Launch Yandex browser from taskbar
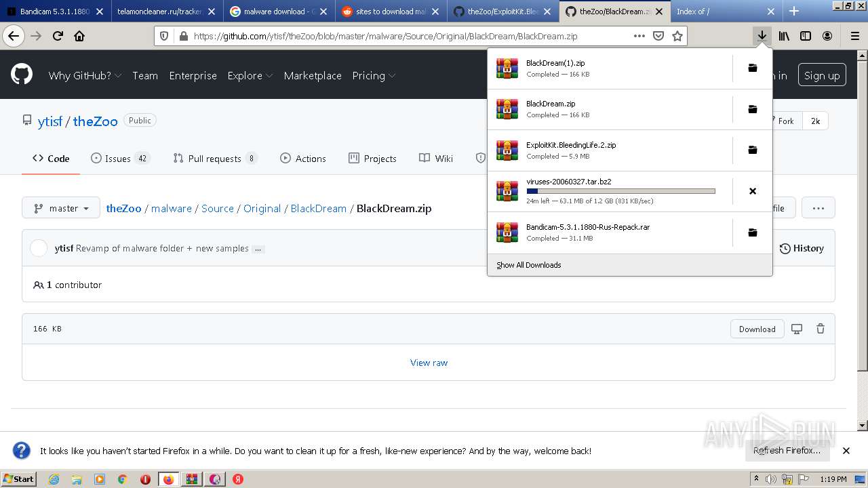 click(x=238, y=479)
